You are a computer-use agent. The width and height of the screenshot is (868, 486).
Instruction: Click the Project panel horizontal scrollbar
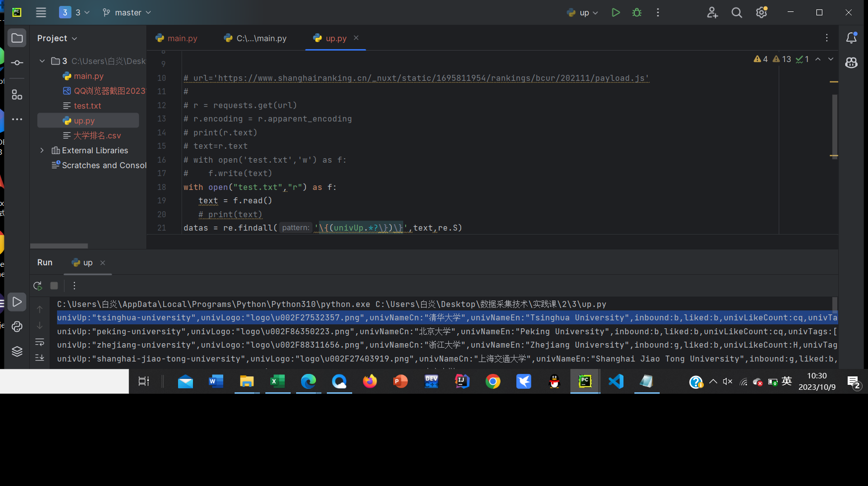(x=59, y=246)
